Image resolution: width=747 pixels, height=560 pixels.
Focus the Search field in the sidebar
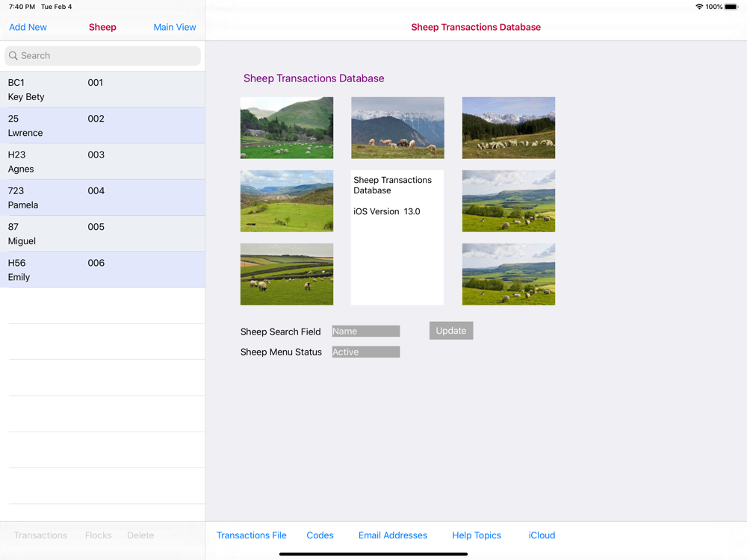(x=102, y=56)
